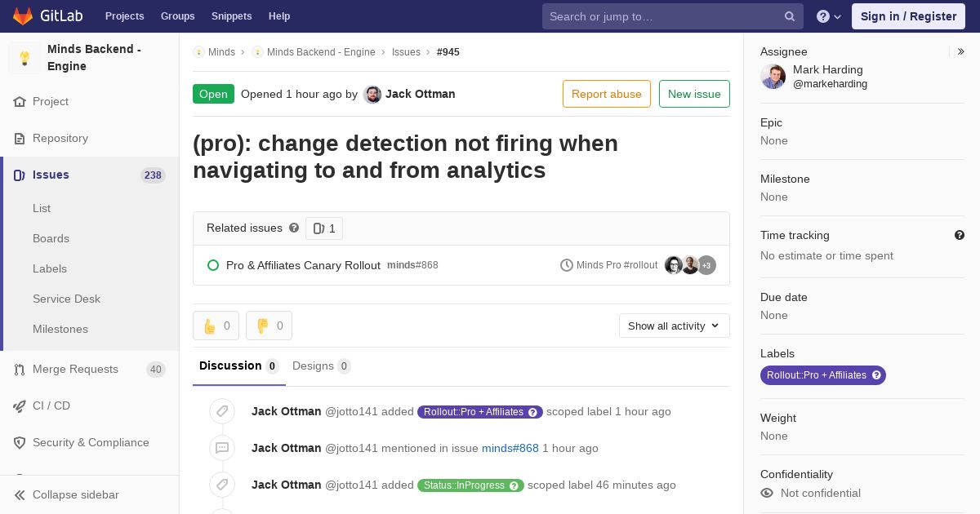Click the search magnifier icon

(x=790, y=16)
